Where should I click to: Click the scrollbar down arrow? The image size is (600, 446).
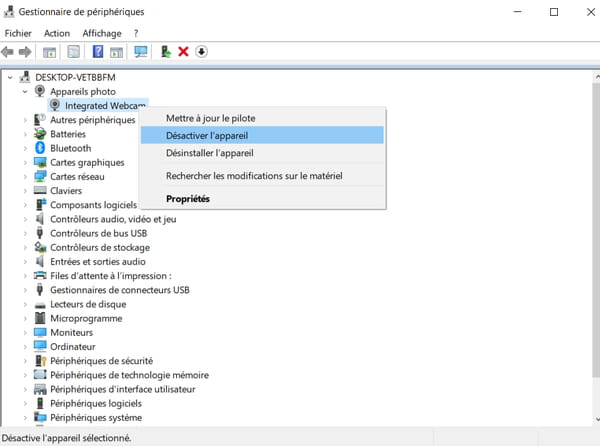597,420
